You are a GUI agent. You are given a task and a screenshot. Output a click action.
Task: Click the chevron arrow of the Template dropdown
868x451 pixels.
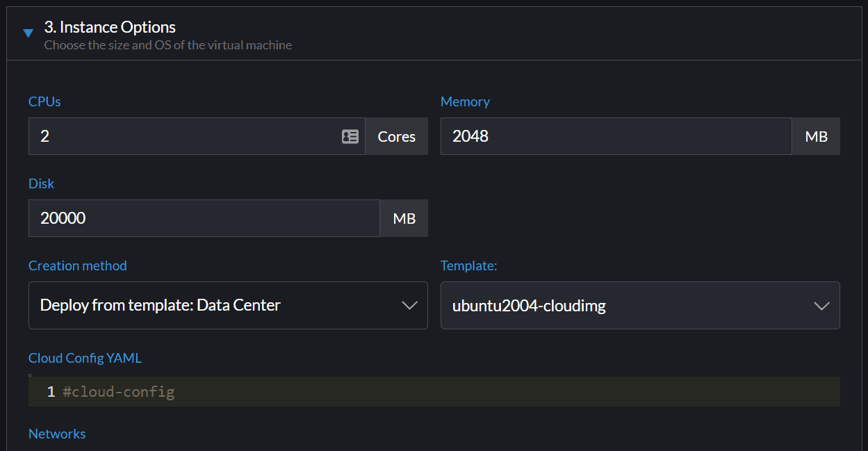[x=821, y=306]
